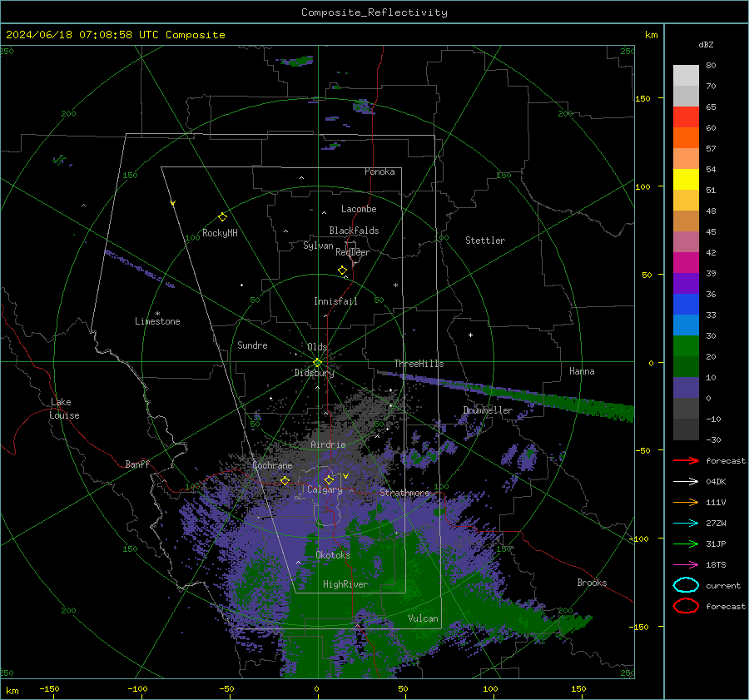The image size is (749, 700).
Task: Click the 18TS legend label
Action: pos(716,565)
